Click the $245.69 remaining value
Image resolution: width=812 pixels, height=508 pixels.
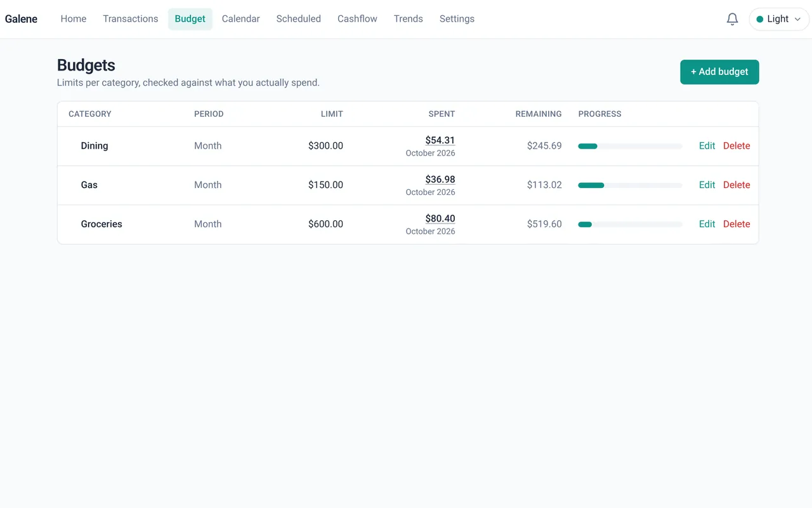[544, 146]
